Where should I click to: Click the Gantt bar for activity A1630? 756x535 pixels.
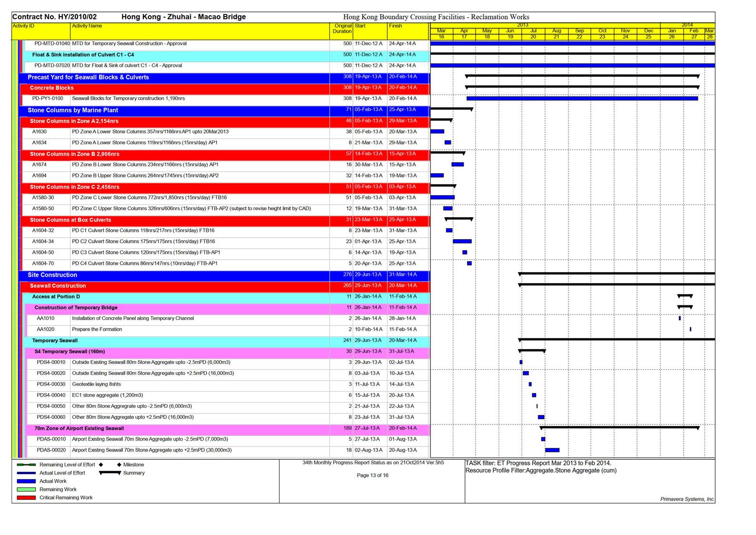pyautogui.click(x=437, y=131)
